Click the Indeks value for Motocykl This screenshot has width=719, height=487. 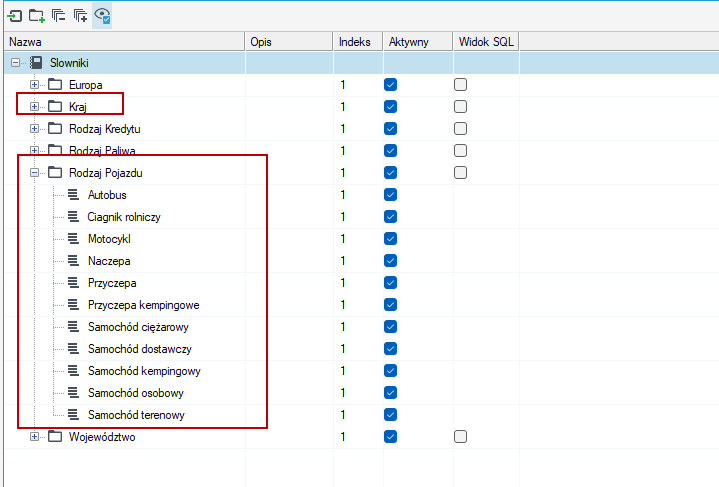pyautogui.click(x=343, y=238)
